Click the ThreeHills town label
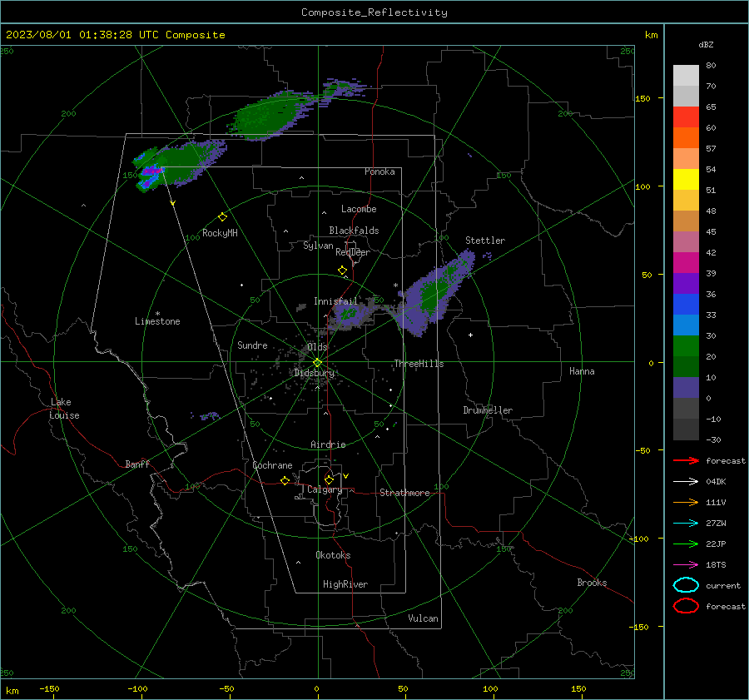 [419, 364]
